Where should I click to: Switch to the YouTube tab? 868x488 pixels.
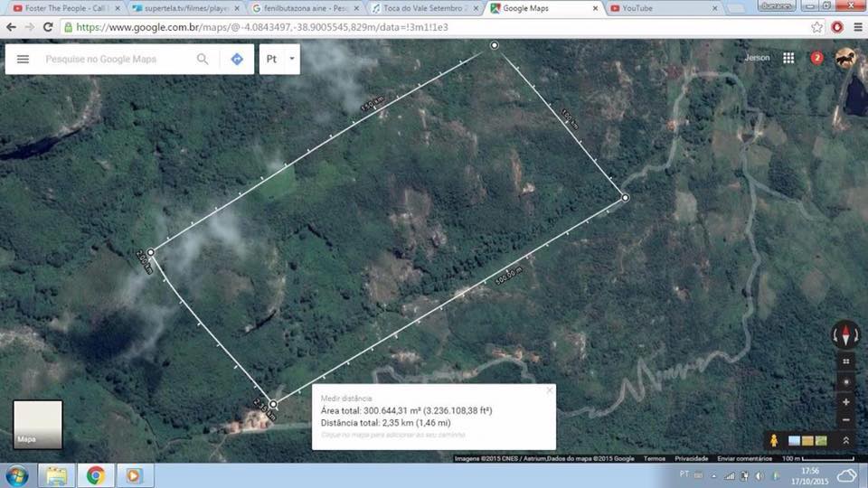(x=663, y=8)
